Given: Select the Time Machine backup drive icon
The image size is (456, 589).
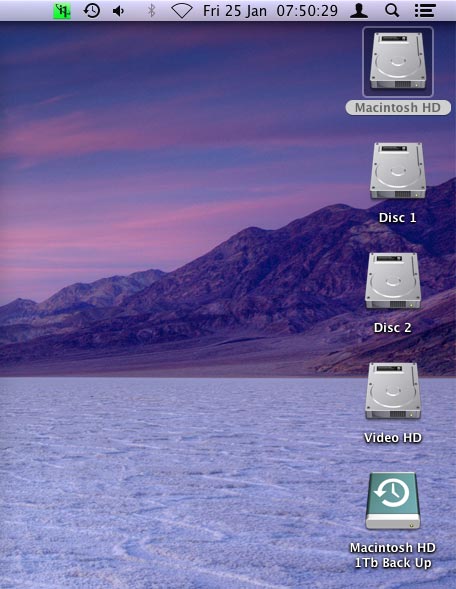Looking at the screenshot, I should tap(393, 501).
